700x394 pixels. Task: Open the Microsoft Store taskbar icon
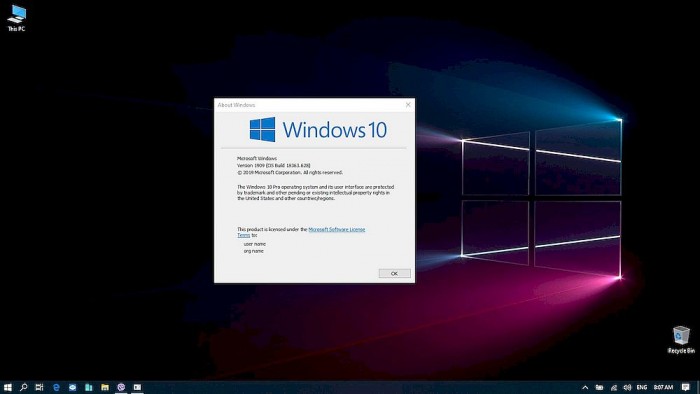88,387
